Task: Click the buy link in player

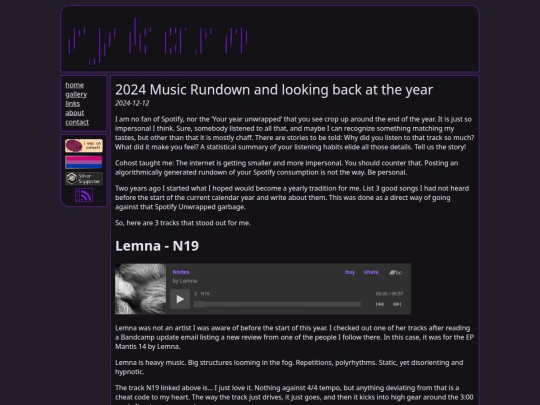Action: pos(350,272)
